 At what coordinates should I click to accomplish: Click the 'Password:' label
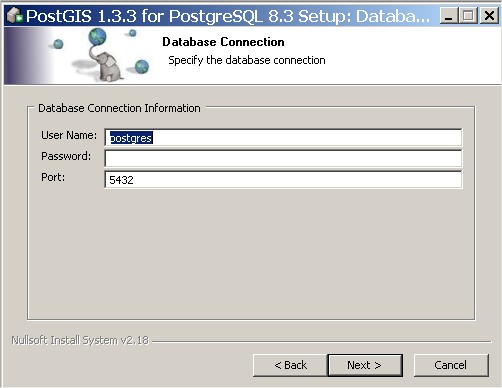tap(66, 156)
